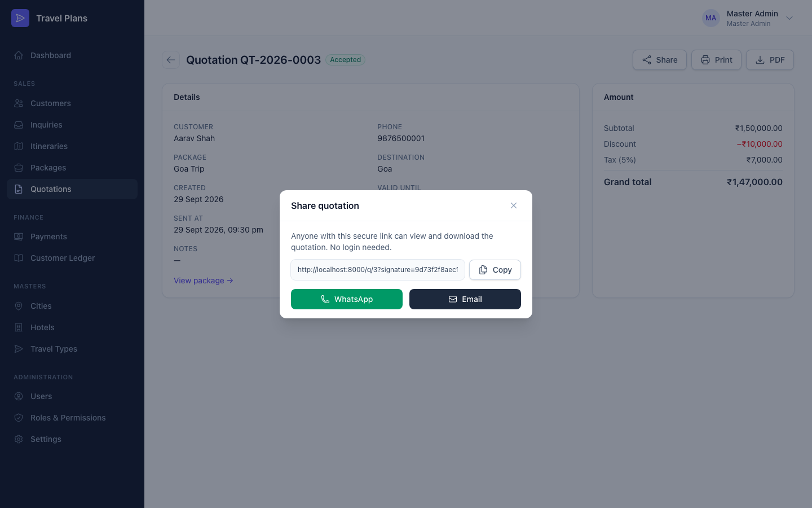Open the Share button in header

[x=660, y=60]
